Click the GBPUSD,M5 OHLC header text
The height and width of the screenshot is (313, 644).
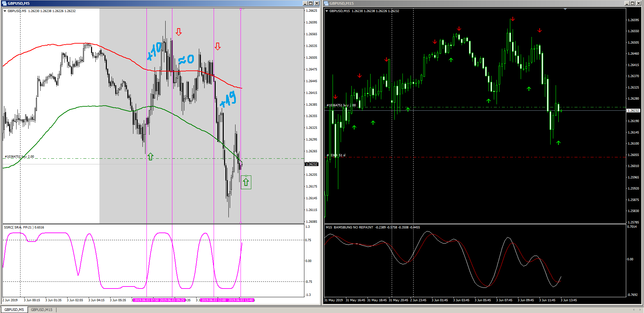(42, 11)
